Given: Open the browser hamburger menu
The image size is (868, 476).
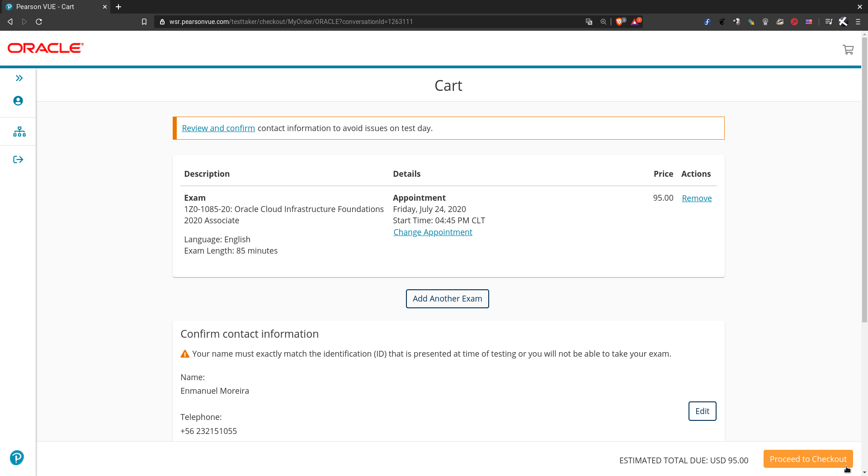Looking at the screenshot, I should (858, 22).
